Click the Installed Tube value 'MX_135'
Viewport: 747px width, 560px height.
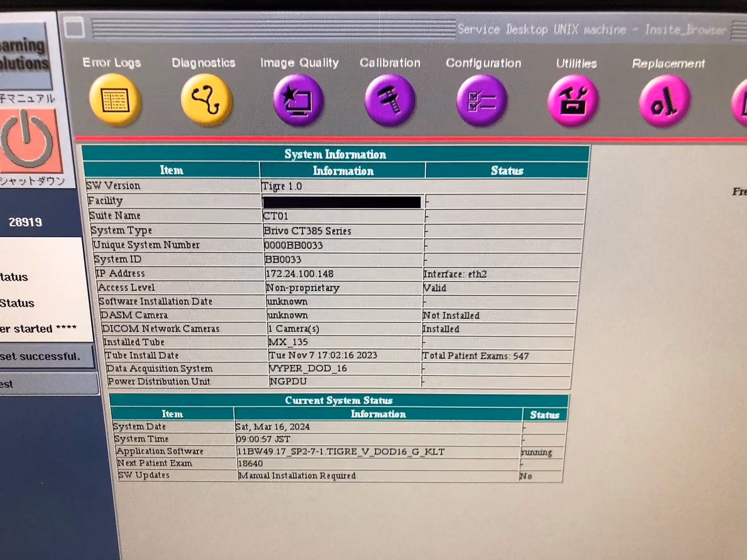288,342
